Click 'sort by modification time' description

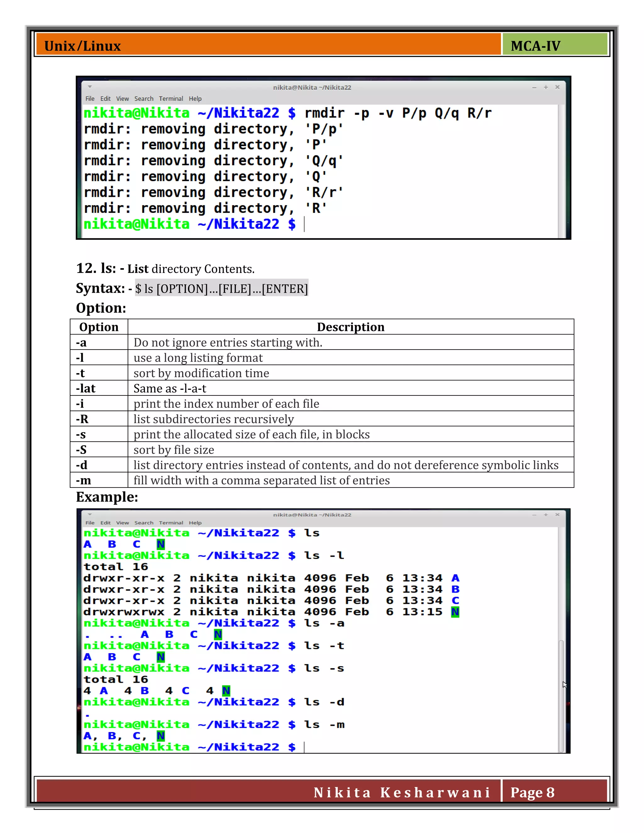pos(201,373)
